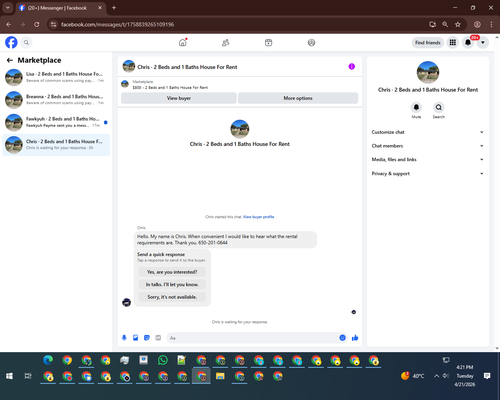Open WhatsApp from the taskbar

pyautogui.click(x=163, y=360)
